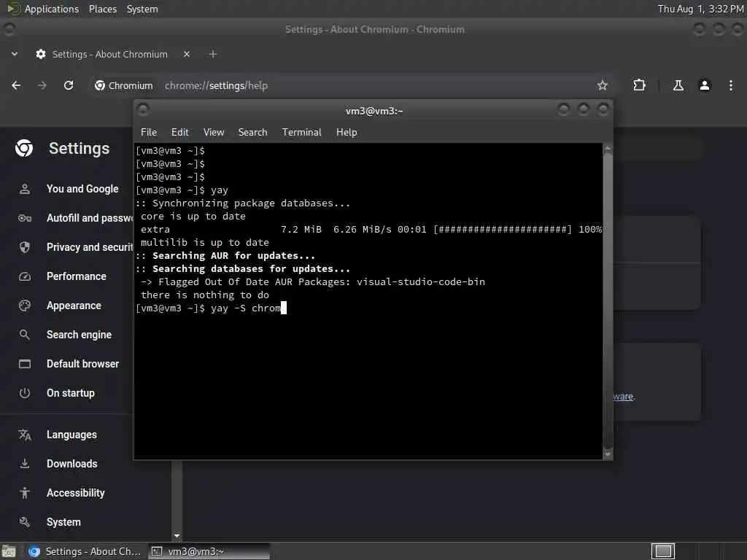Open the terminal Help menu

click(347, 133)
